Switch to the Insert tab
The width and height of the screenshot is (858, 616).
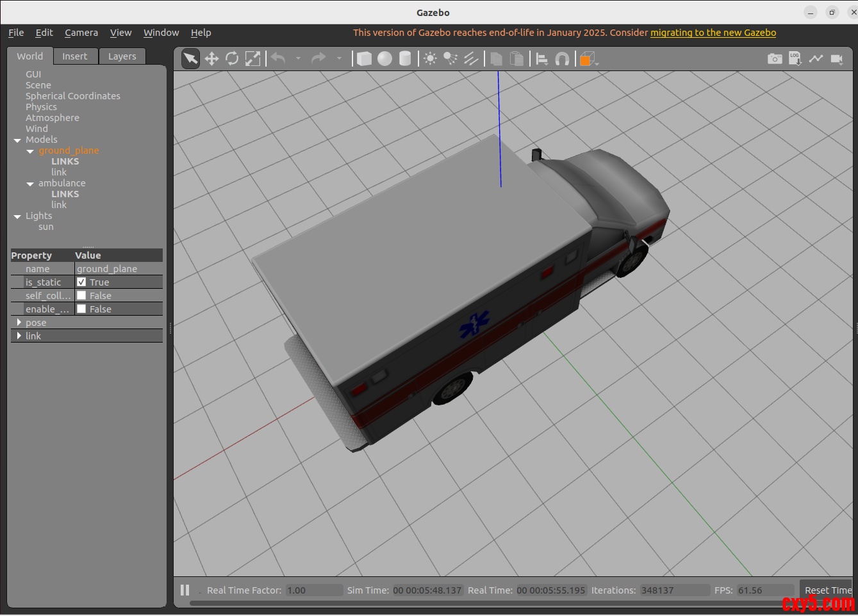click(74, 56)
